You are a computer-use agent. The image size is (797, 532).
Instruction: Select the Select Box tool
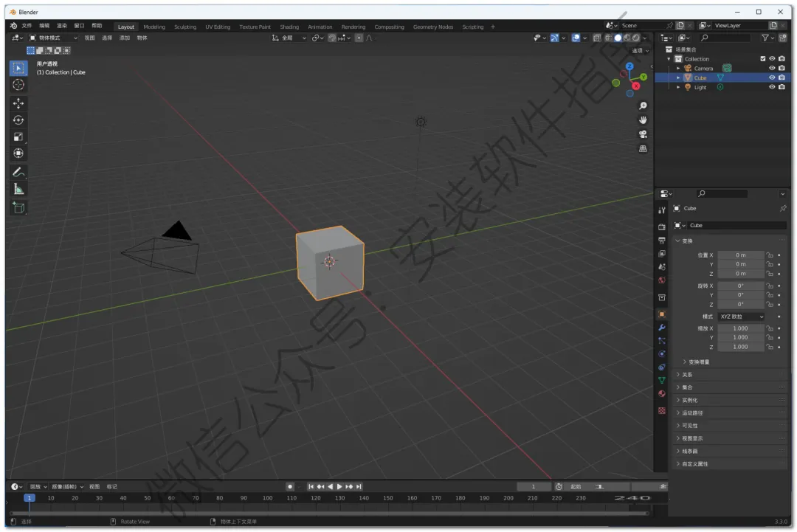click(x=18, y=68)
